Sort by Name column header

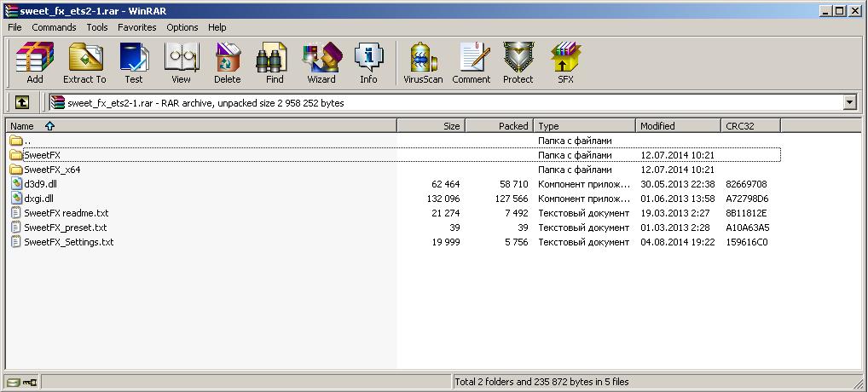(201, 126)
